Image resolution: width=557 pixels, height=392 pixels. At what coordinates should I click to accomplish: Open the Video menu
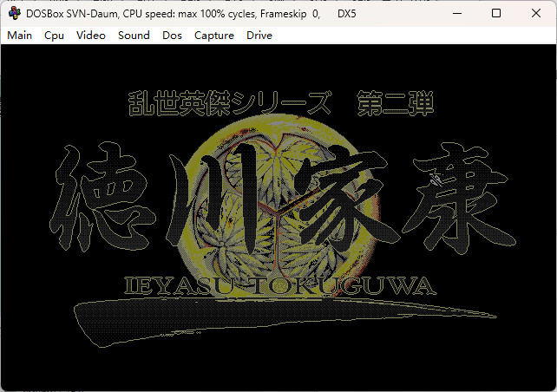pyautogui.click(x=91, y=36)
